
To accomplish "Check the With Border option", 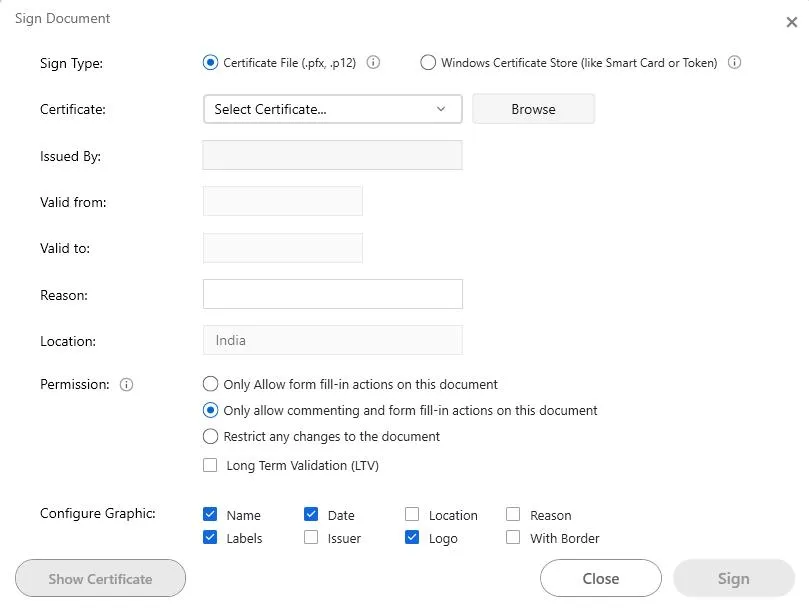I will coord(513,538).
